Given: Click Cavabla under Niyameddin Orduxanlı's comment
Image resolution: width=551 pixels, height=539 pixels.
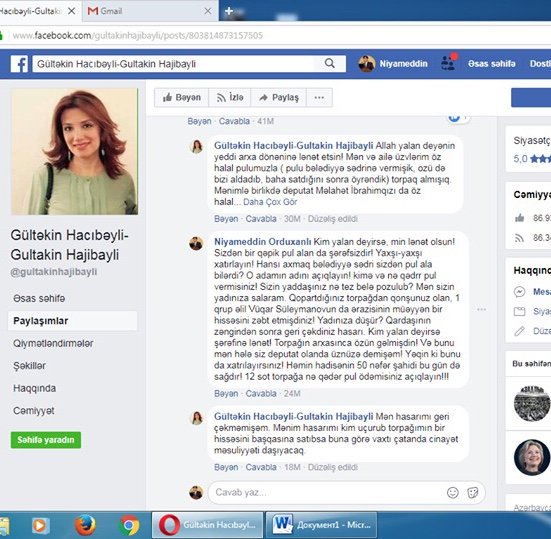Looking at the screenshot, I should tap(261, 394).
